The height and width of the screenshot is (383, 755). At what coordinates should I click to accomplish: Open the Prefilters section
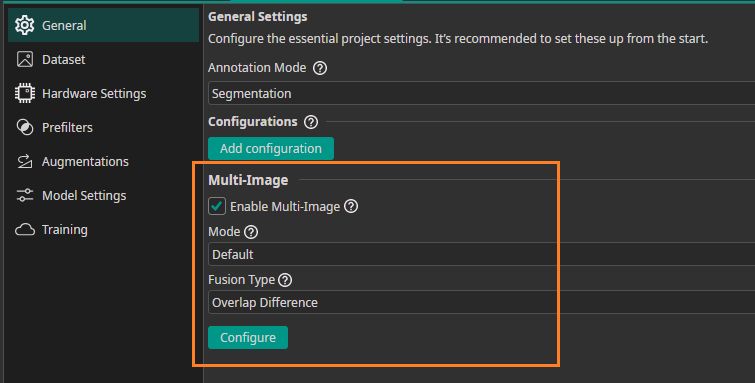[104, 127]
